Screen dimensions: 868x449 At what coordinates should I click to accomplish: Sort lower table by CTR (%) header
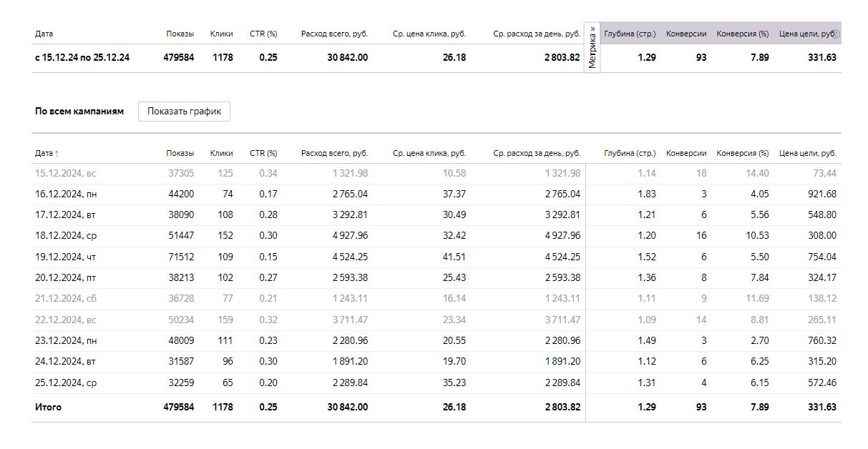tap(263, 153)
